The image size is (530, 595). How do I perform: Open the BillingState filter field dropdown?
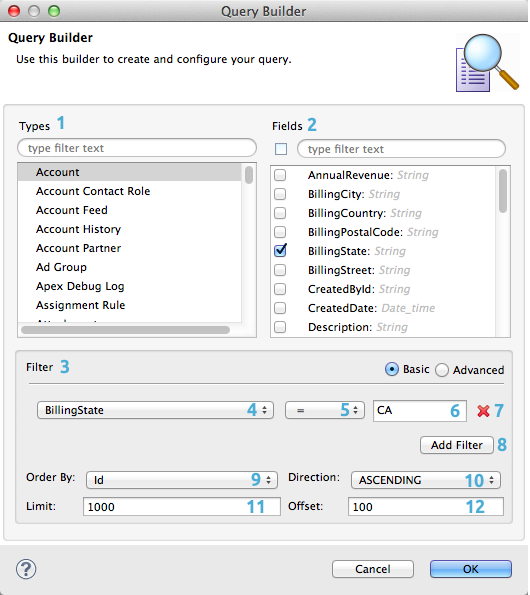click(155, 410)
